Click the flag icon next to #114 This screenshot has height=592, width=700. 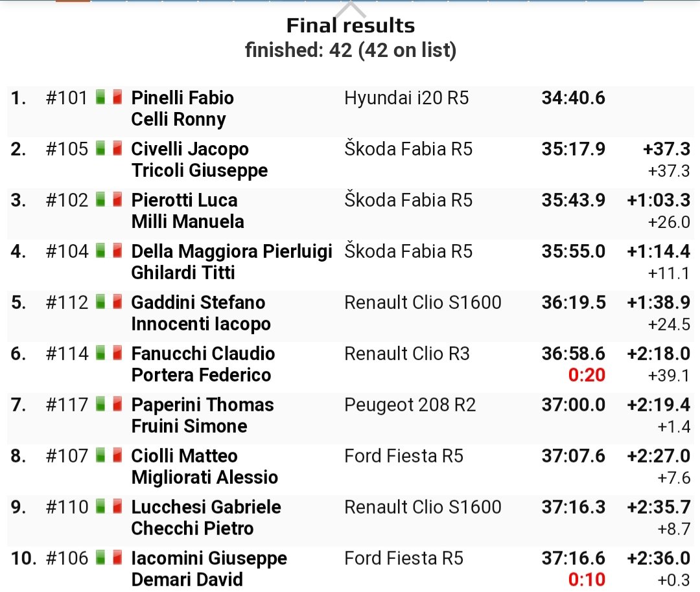click(109, 354)
